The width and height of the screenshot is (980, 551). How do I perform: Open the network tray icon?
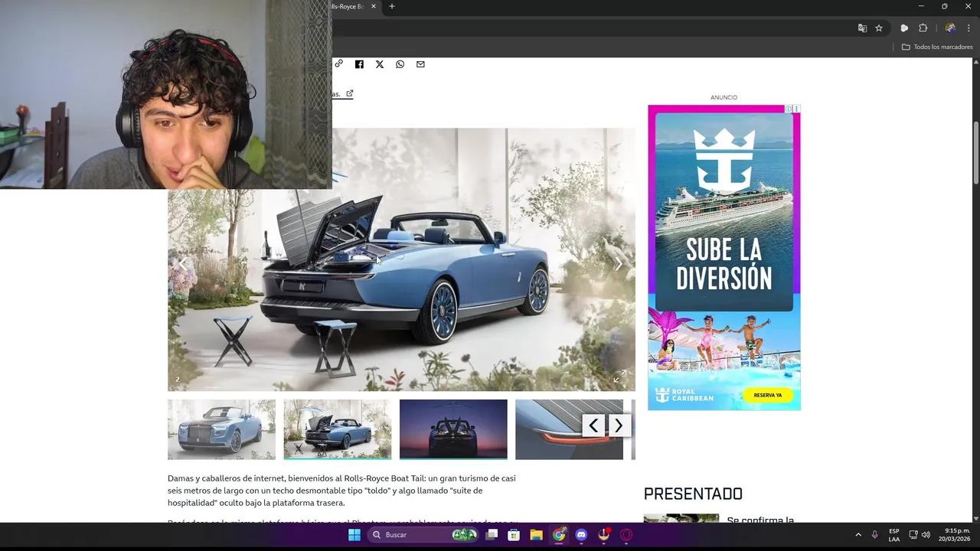coord(913,535)
